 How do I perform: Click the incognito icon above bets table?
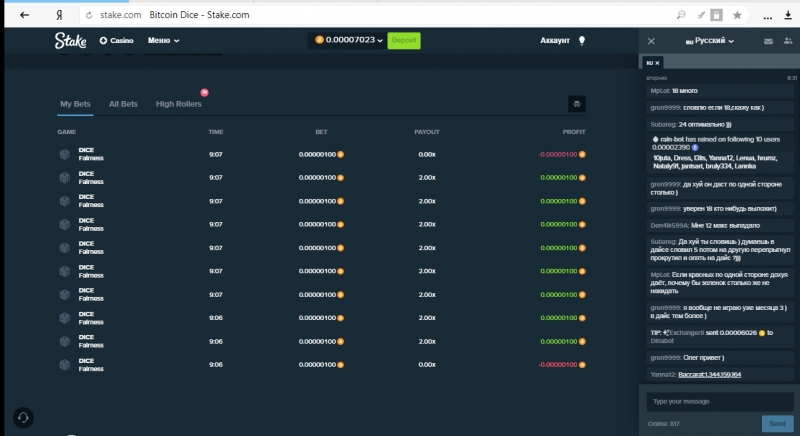[577, 104]
